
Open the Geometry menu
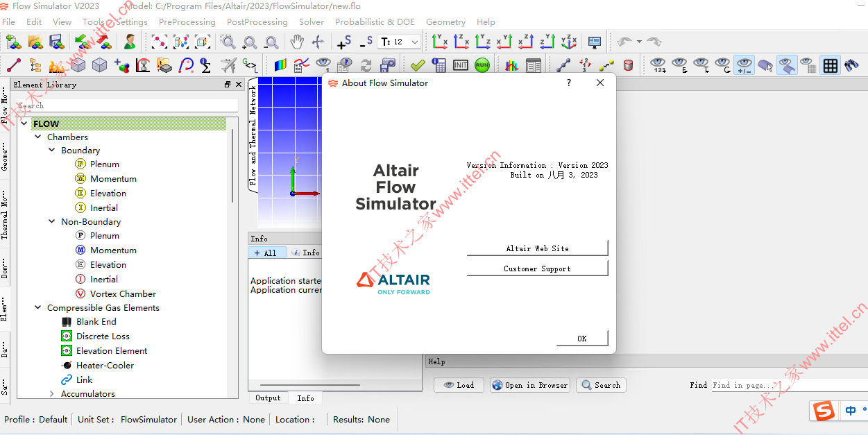tap(445, 22)
